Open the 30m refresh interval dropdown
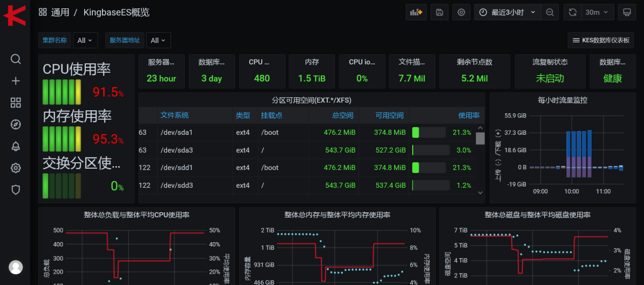The image size is (644, 285). click(597, 13)
